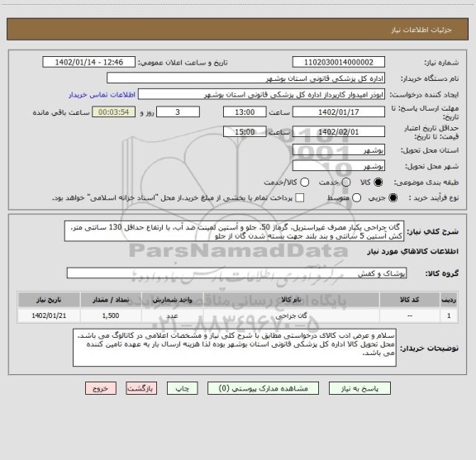476x460 pixels.
Task: Click the buyer organization name field
Action: tap(246, 78)
